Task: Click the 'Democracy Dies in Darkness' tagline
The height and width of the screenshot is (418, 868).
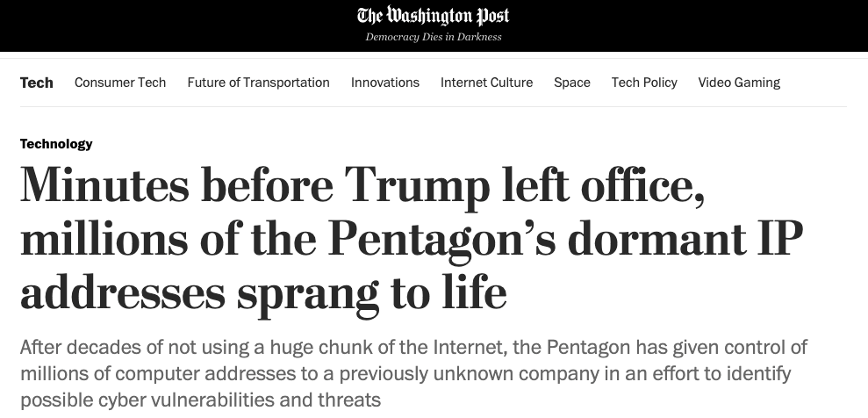Action: point(433,37)
